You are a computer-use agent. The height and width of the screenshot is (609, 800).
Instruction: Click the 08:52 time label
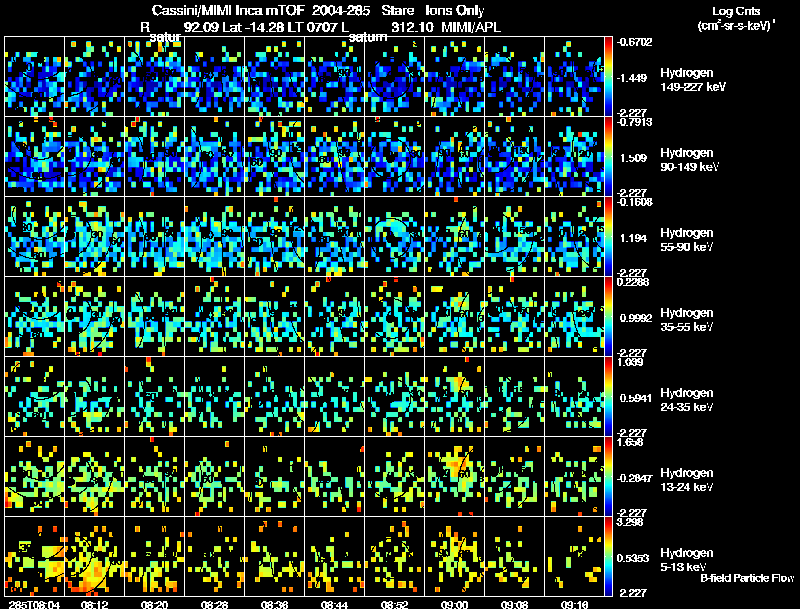[x=394, y=604]
